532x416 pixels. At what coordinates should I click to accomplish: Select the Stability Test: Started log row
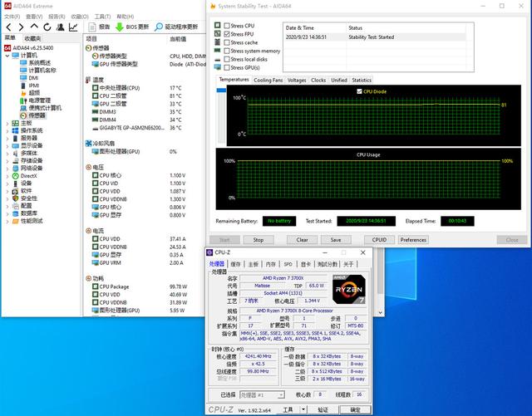coord(375,37)
